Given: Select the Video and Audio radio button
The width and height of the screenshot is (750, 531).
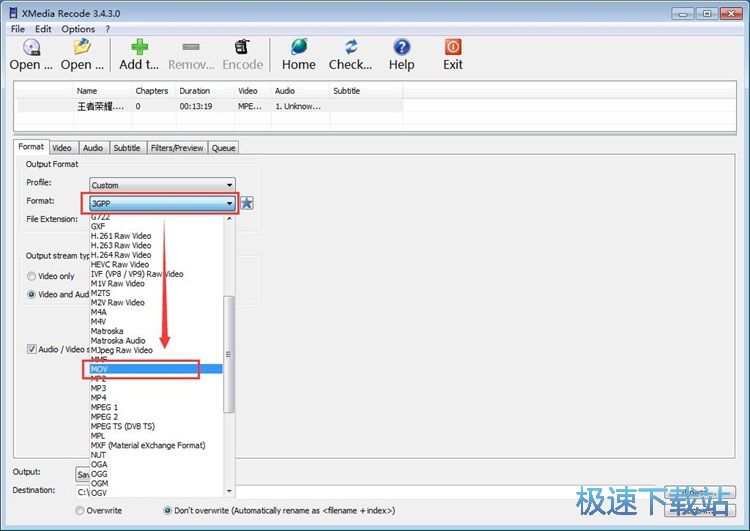Looking at the screenshot, I should tap(32, 294).
